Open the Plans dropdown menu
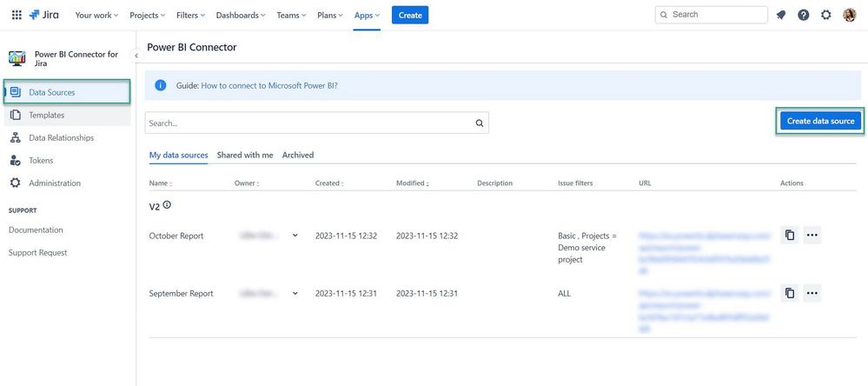The width and height of the screenshot is (868, 386). (x=330, y=15)
